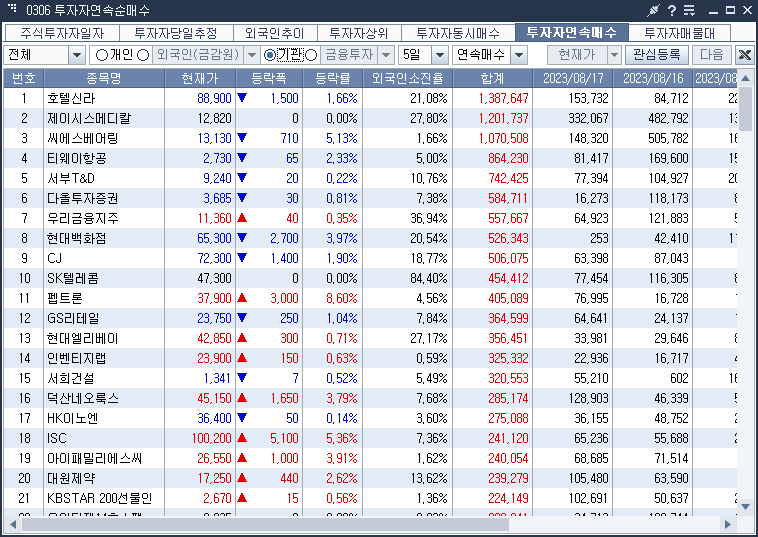The image size is (758, 537).
Task: Click the window grip icon beside title 0306
Action: pos(12,8)
